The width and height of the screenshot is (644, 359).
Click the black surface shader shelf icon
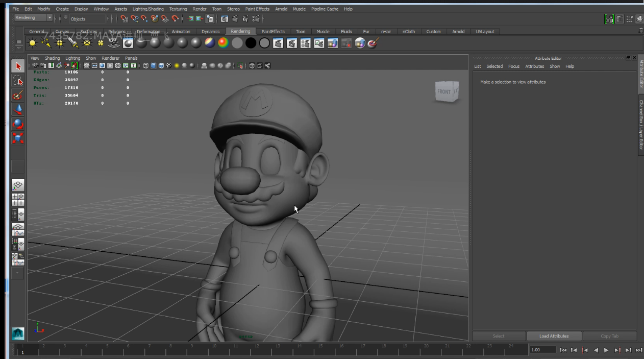251,43
